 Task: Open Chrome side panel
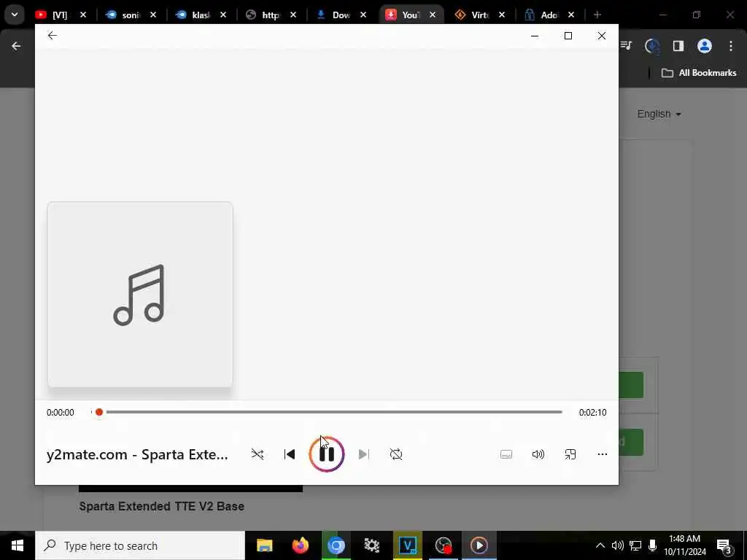[678, 46]
